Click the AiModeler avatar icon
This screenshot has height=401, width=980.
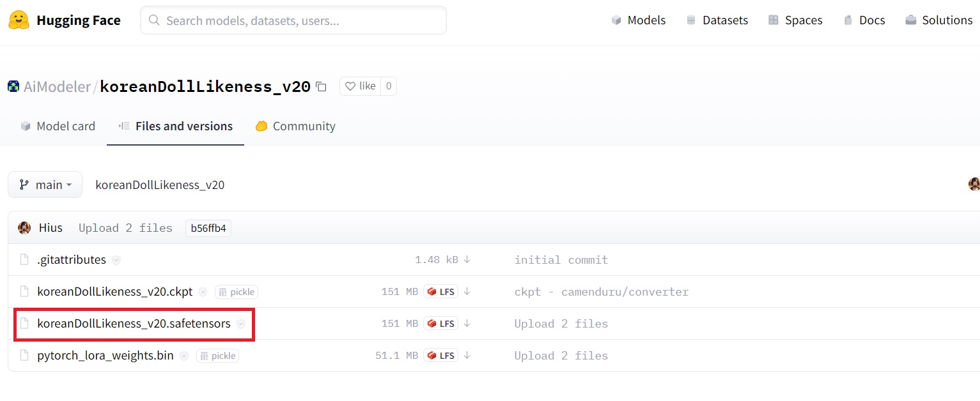pos(13,86)
